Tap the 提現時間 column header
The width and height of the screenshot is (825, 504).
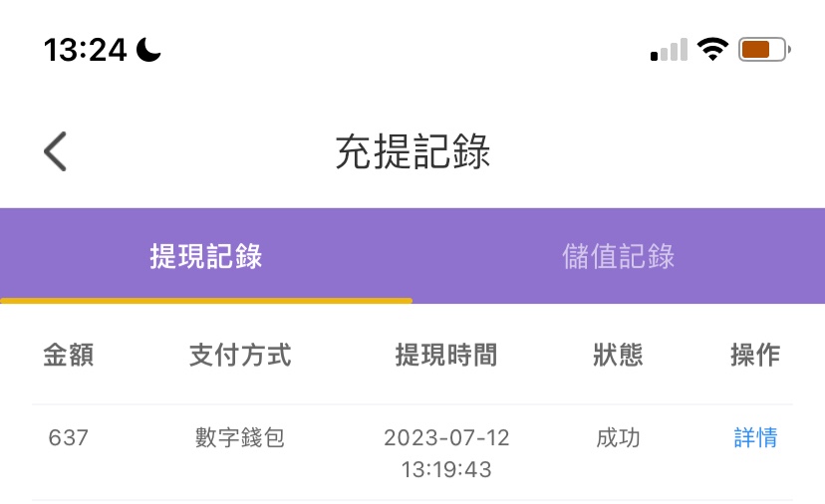click(445, 355)
